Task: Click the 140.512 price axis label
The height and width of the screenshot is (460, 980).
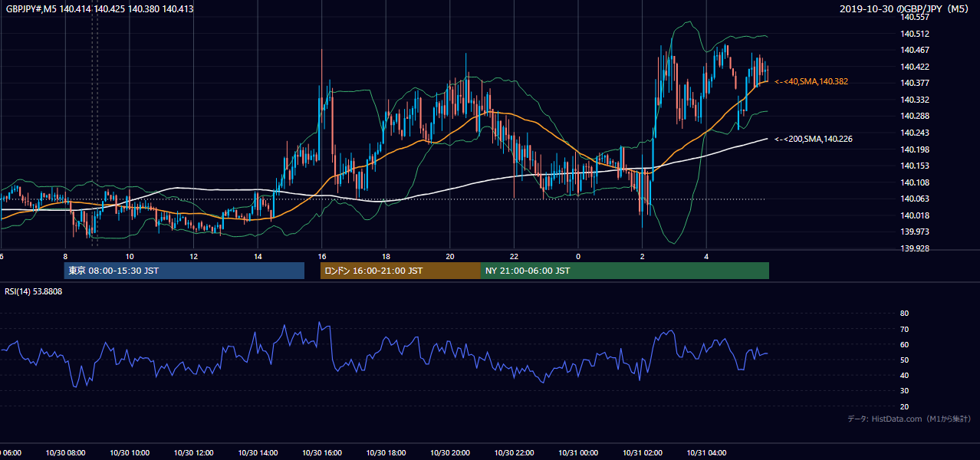Action: 915,34
